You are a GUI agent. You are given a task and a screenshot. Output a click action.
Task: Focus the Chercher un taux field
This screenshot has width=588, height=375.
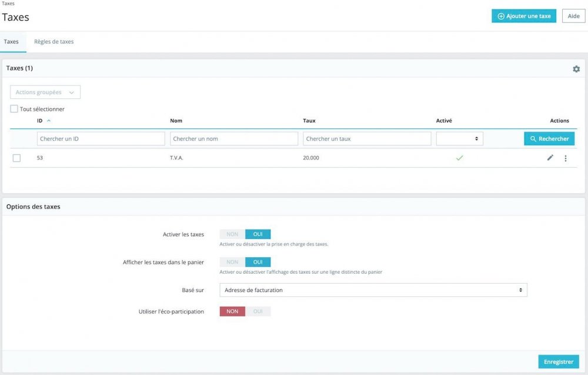[367, 138]
